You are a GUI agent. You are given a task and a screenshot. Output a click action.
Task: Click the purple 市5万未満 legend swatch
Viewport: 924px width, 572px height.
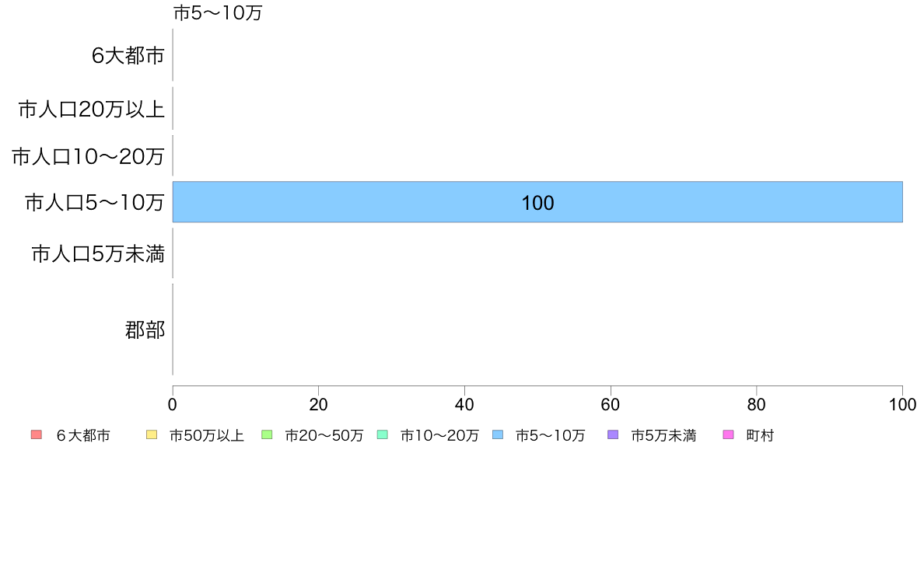[x=613, y=434]
